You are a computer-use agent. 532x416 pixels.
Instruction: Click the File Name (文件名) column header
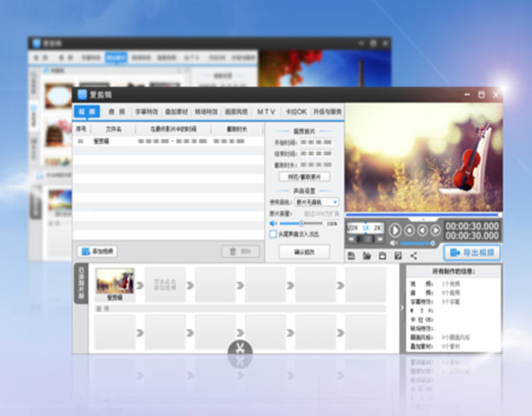click(x=114, y=129)
